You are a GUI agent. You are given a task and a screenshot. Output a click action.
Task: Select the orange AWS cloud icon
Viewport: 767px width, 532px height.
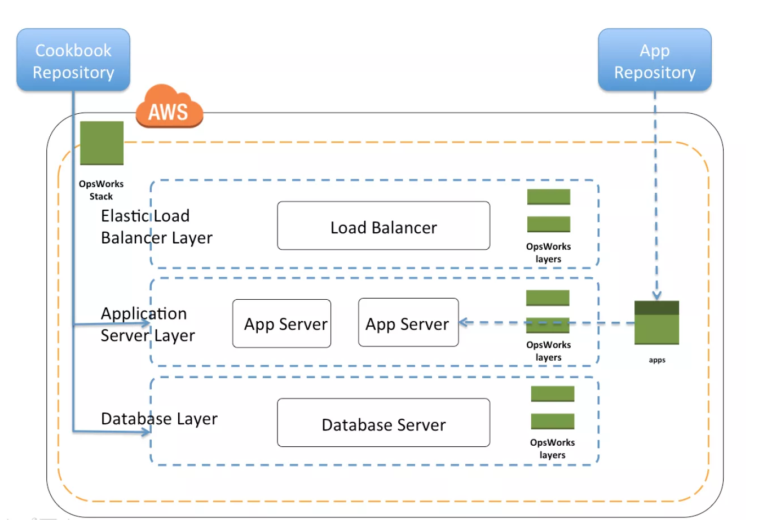pyautogui.click(x=169, y=107)
